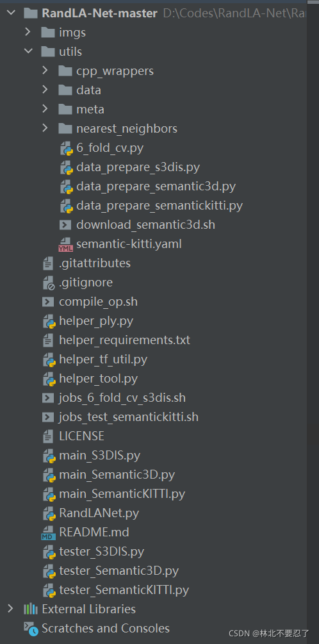Select jobs_test_semantickitti.sh file name
319x644 pixels.
pos(129,417)
